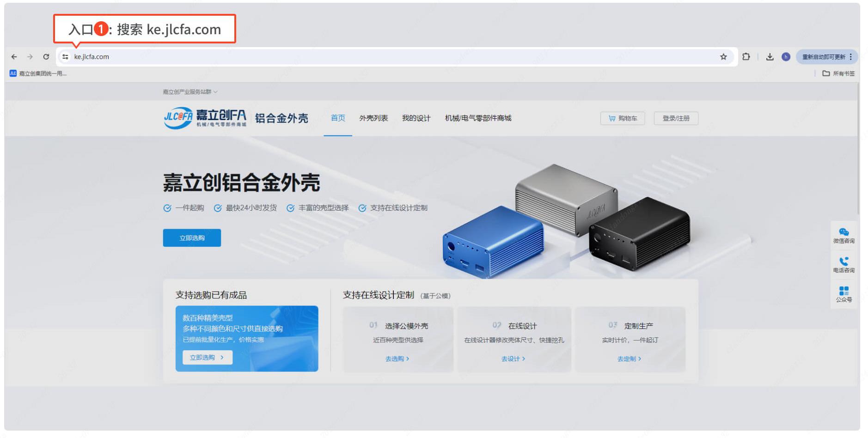
Task: Open 所有书签 bookmarks folder
Action: pos(838,73)
